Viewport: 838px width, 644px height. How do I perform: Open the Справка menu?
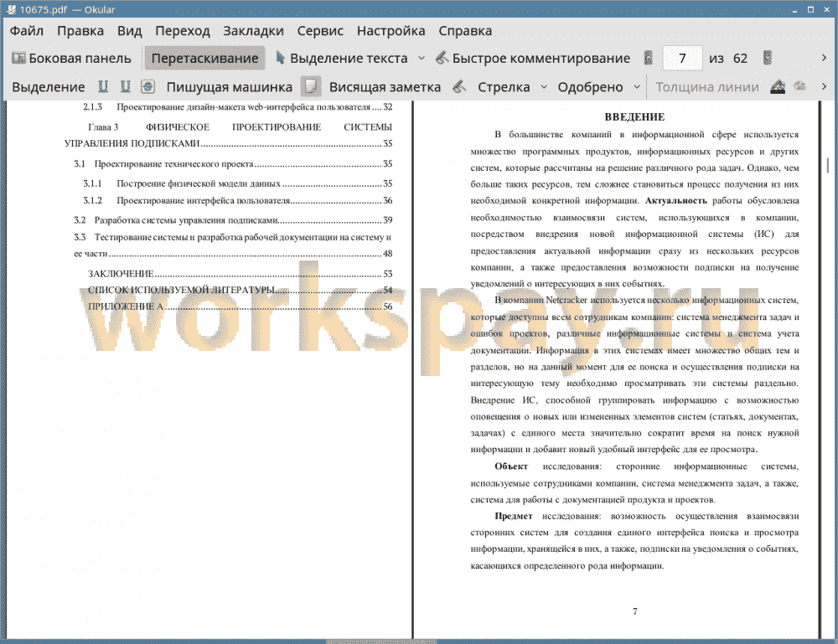[x=465, y=31]
